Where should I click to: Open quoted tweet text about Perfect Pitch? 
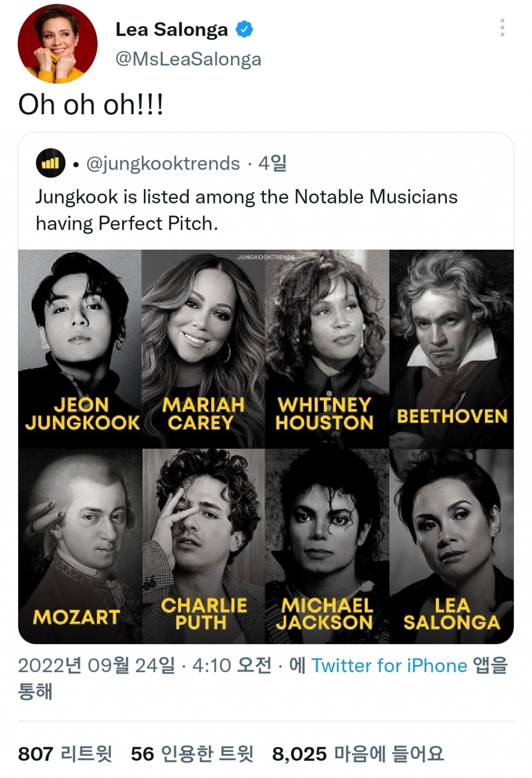tap(246, 210)
